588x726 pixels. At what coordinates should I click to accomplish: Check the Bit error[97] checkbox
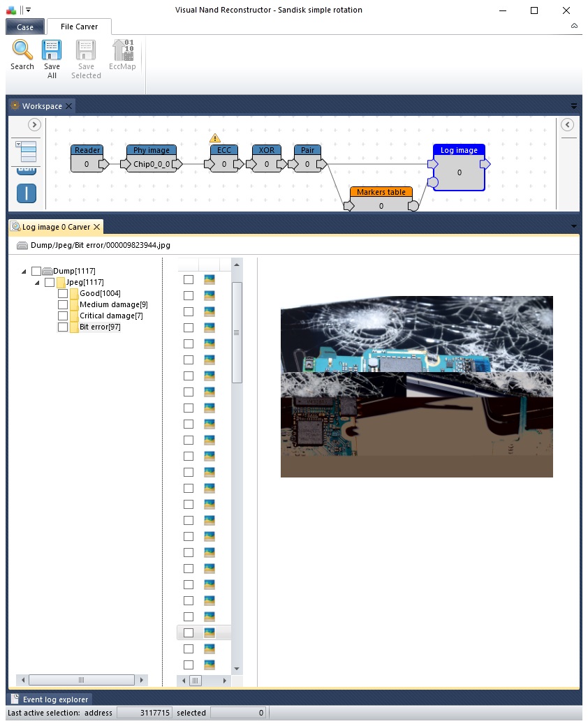(x=63, y=327)
